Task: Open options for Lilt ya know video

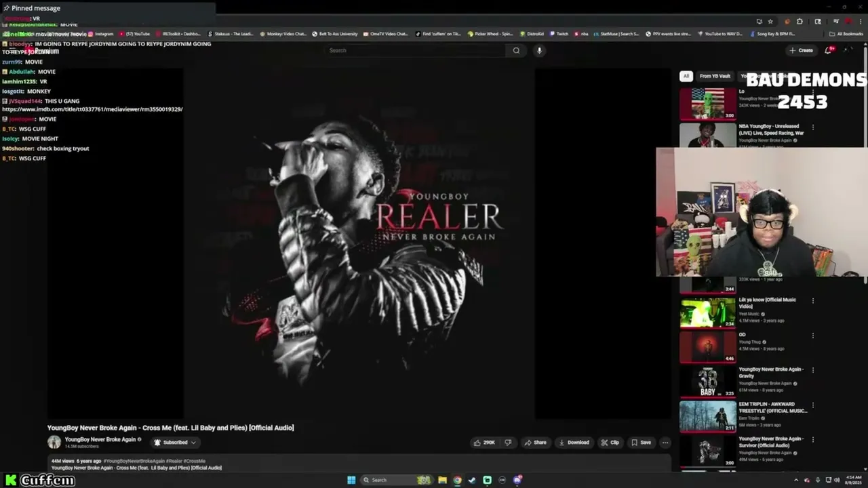Action: tap(813, 300)
